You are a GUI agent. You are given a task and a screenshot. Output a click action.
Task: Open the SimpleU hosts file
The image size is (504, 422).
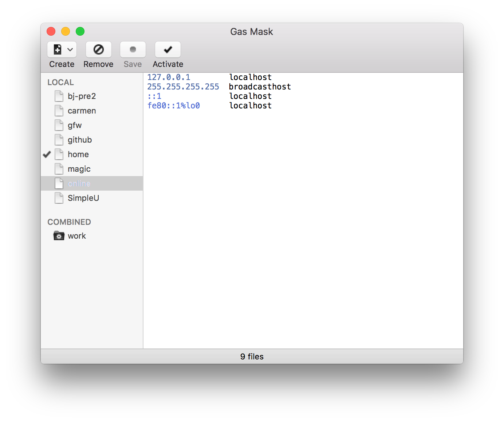[x=92, y=198]
